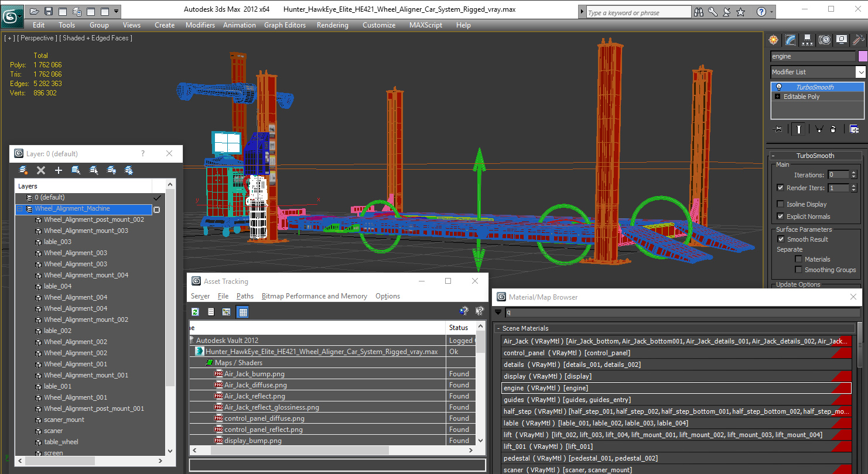Viewport: 868px width, 474px height.
Task: Click Freeze/Unfreeze All Layers snowflake icon
Action: 129,170
